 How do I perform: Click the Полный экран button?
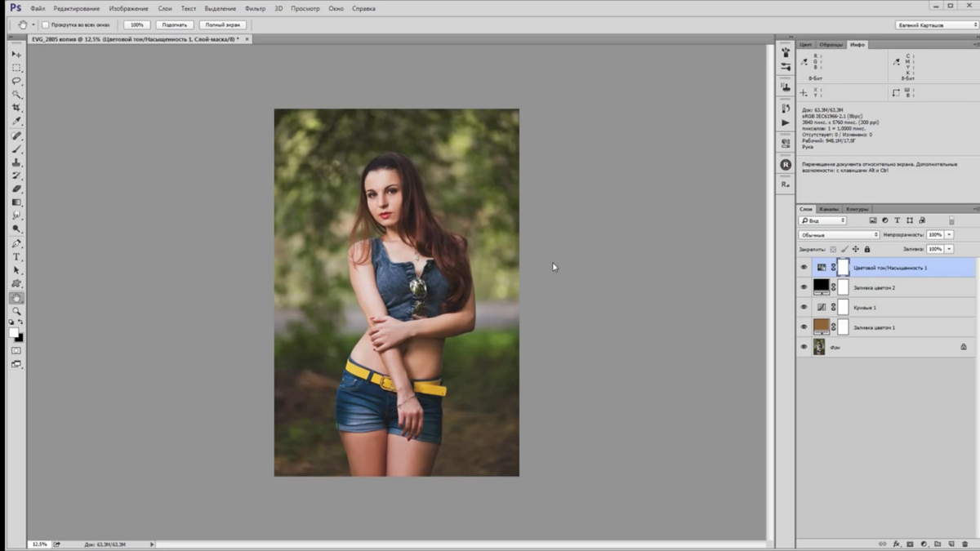coord(222,24)
